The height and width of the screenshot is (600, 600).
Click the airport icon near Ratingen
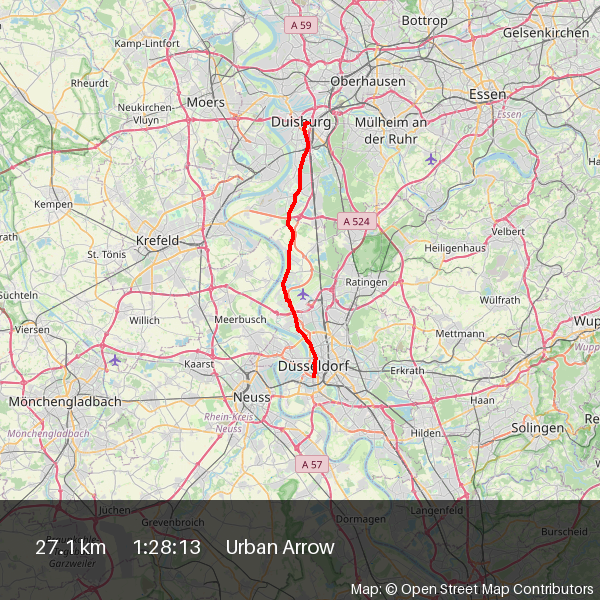coord(303,294)
